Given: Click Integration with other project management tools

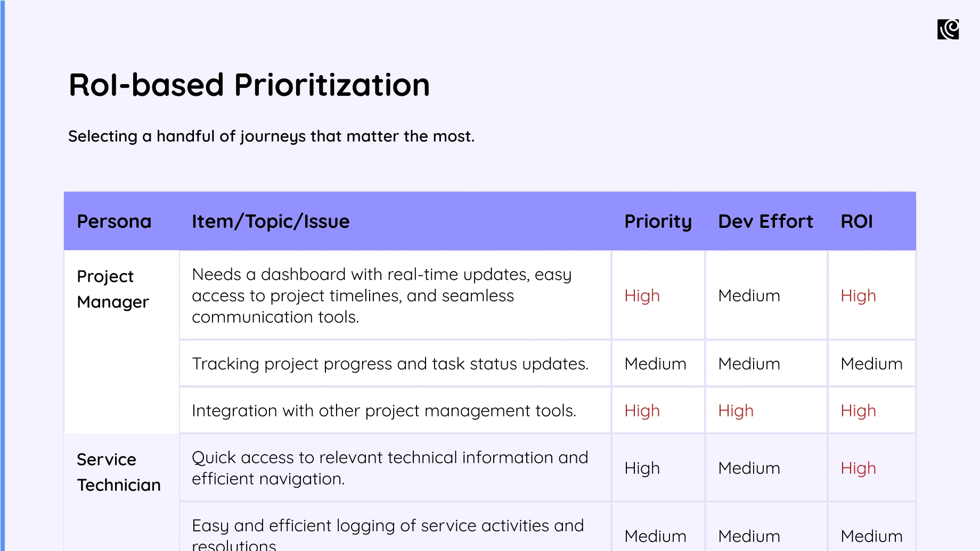Looking at the screenshot, I should click(384, 410).
